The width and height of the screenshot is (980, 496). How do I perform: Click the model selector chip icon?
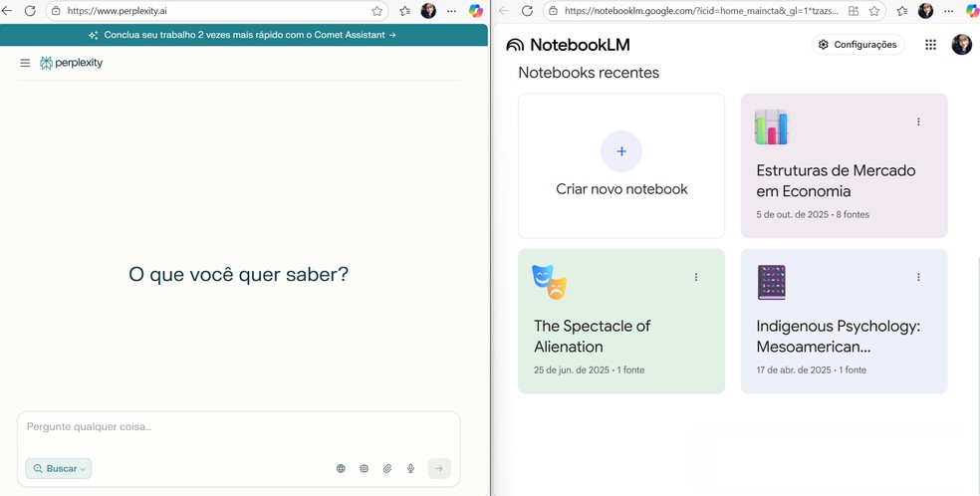tap(364, 468)
